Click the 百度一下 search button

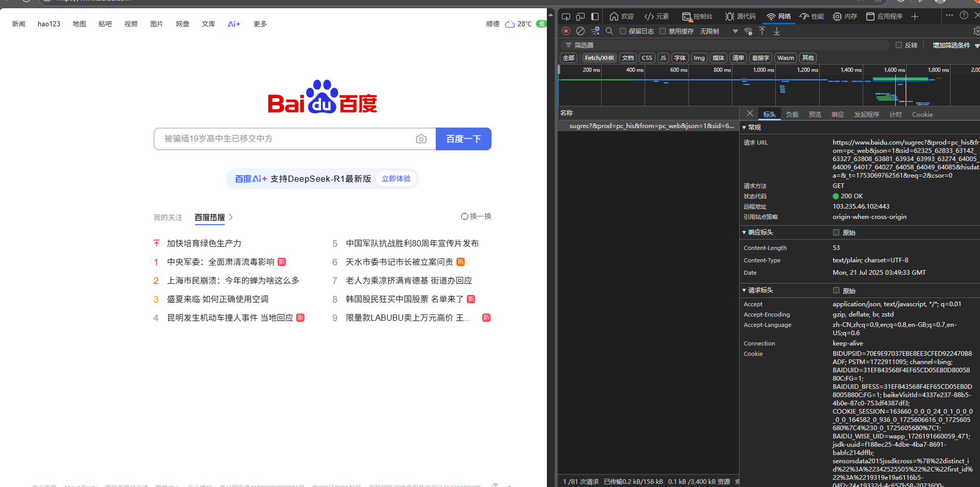coord(464,139)
